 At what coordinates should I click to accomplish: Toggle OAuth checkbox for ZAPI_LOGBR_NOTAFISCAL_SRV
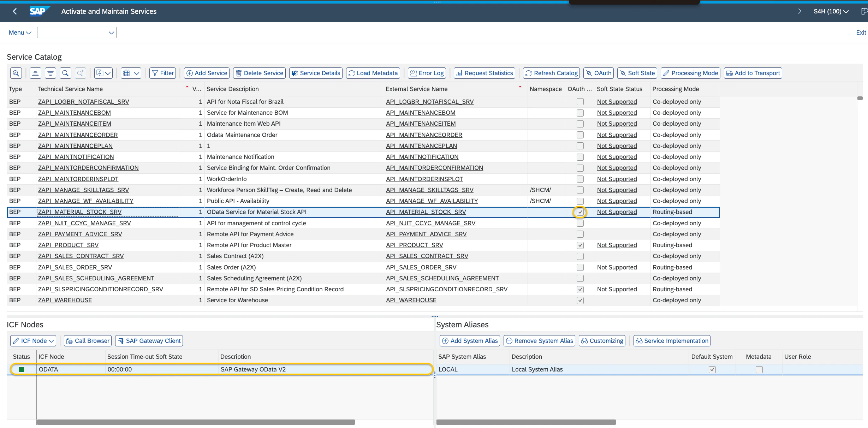[580, 102]
